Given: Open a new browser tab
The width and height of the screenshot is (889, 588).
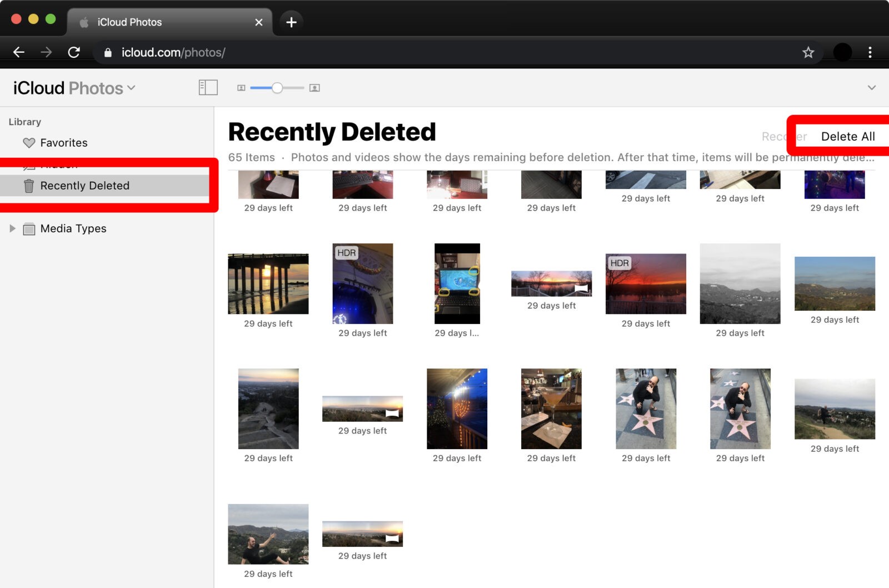Looking at the screenshot, I should [x=291, y=22].
